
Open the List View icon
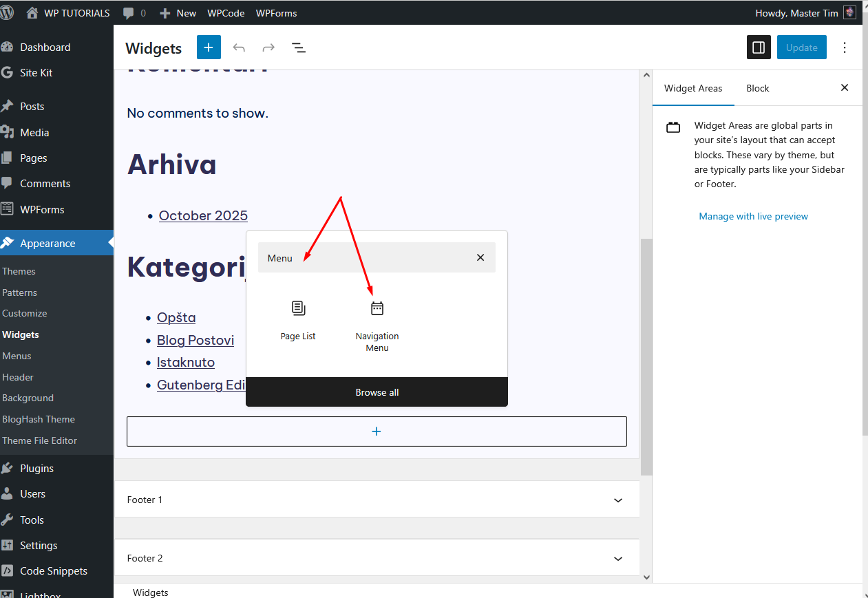pyautogui.click(x=298, y=47)
